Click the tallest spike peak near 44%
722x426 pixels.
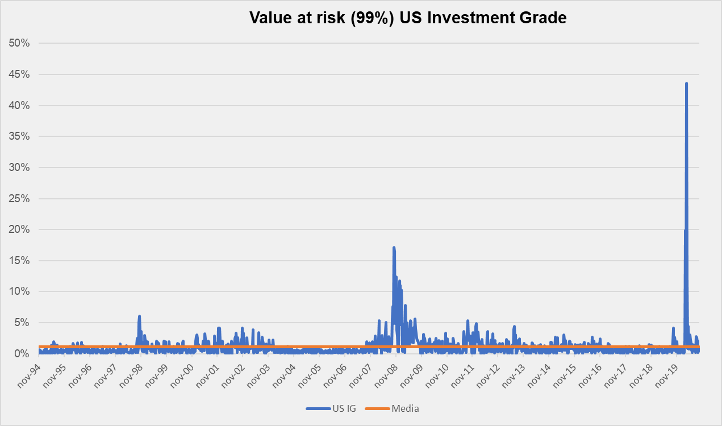pyautogui.click(x=686, y=83)
